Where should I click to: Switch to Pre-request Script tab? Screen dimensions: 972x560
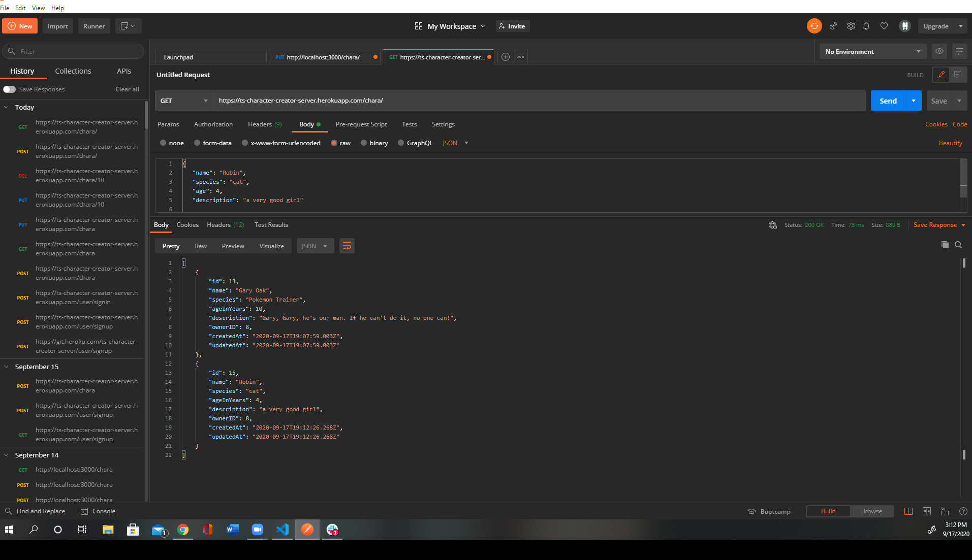pyautogui.click(x=361, y=124)
